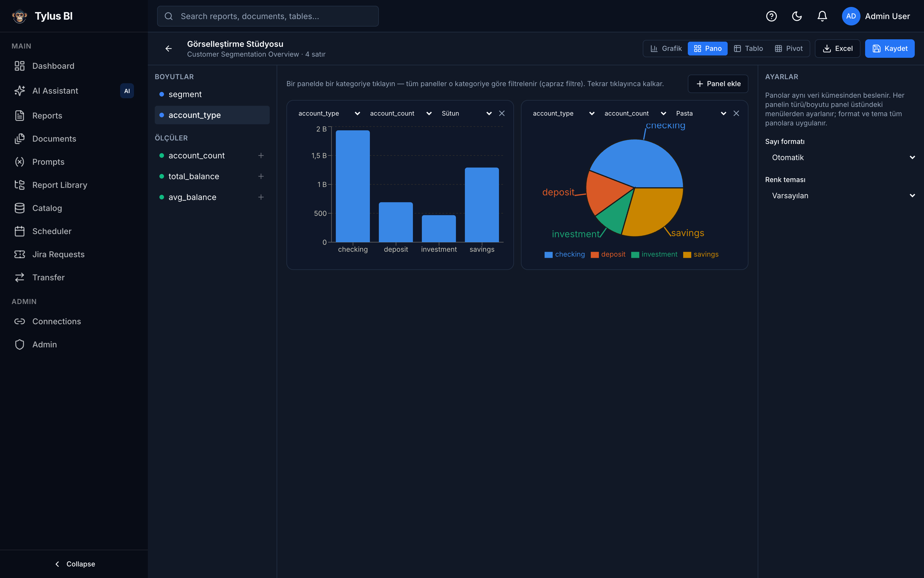Toggle checking legend swatch in pie chart
The height and width of the screenshot is (578, 924).
[548, 255]
